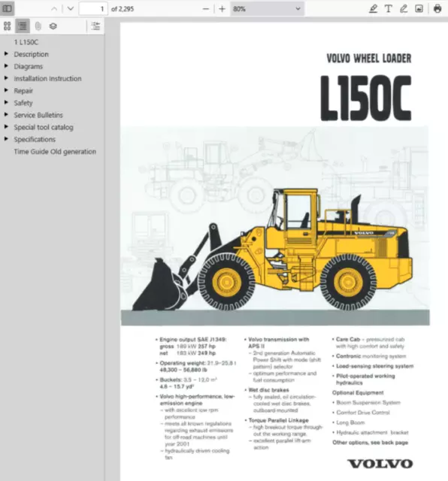Click the 'Torque Parallel Linkage' bullet
The height and width of the screenshot is (481, 448).
coord(278,420)
